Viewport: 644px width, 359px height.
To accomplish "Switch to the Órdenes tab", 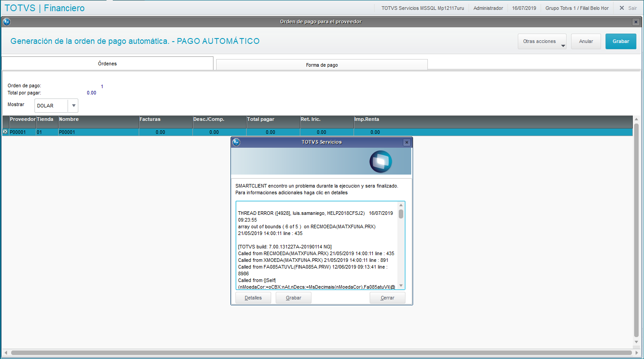I will pyautogui.click(x=107, y=64).
